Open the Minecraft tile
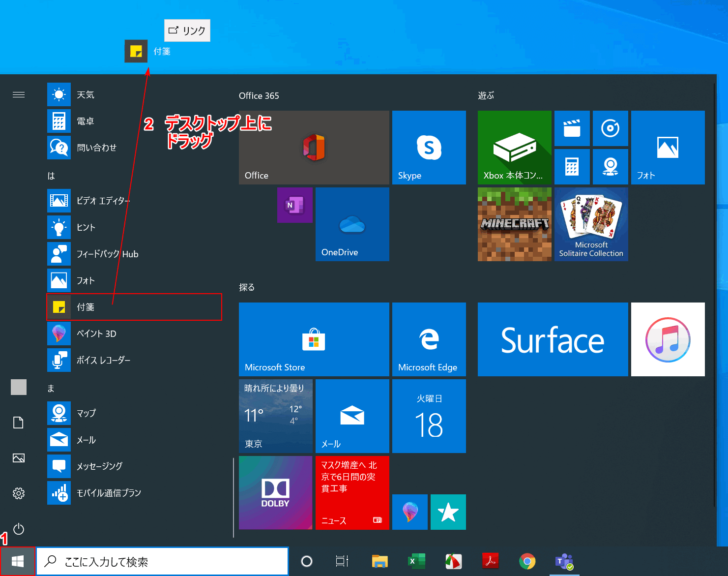 point(515,224)
